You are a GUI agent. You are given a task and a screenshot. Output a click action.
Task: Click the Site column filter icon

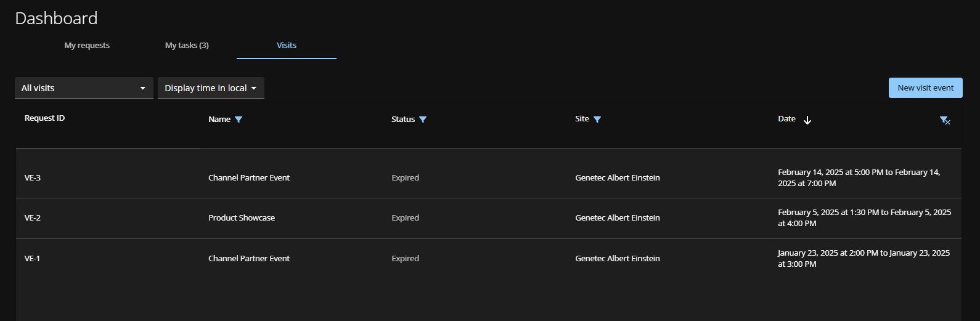597,120
